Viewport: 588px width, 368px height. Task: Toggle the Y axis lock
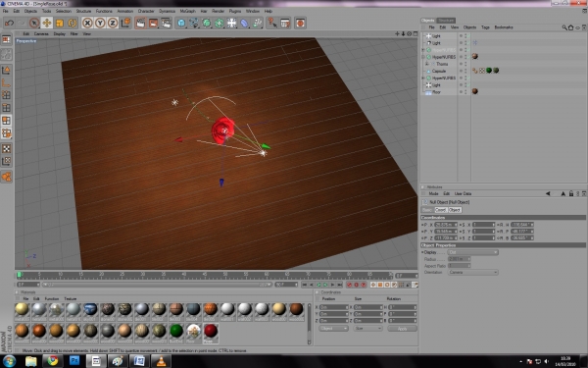point(100,24)
